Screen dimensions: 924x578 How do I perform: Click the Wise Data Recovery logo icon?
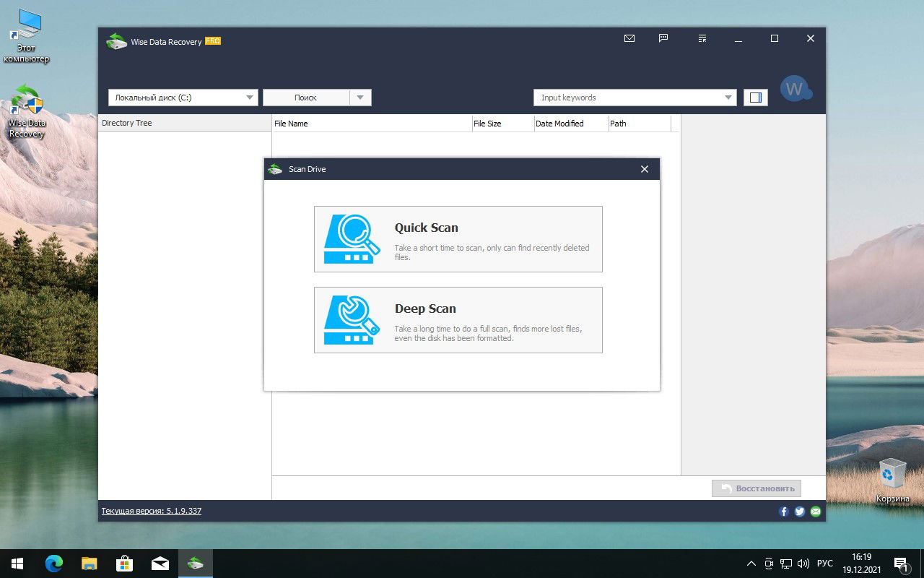pyautogui.click(x=116, y=41)
